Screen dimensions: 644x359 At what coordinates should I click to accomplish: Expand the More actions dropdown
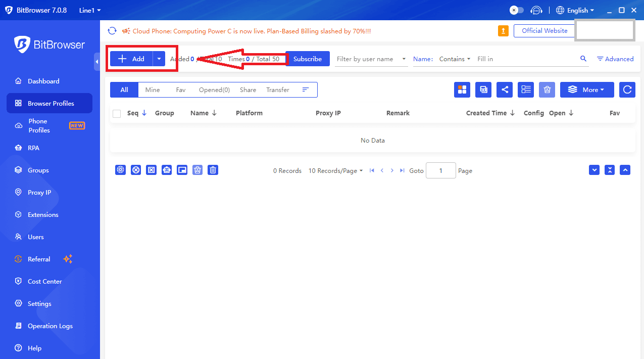pyautogui.click(x=586, y=89)
